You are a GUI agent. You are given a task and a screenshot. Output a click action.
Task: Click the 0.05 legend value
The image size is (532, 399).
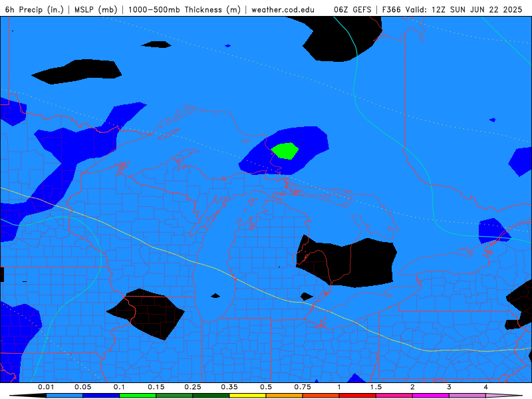pyautogui.click(x=82, y=387)
